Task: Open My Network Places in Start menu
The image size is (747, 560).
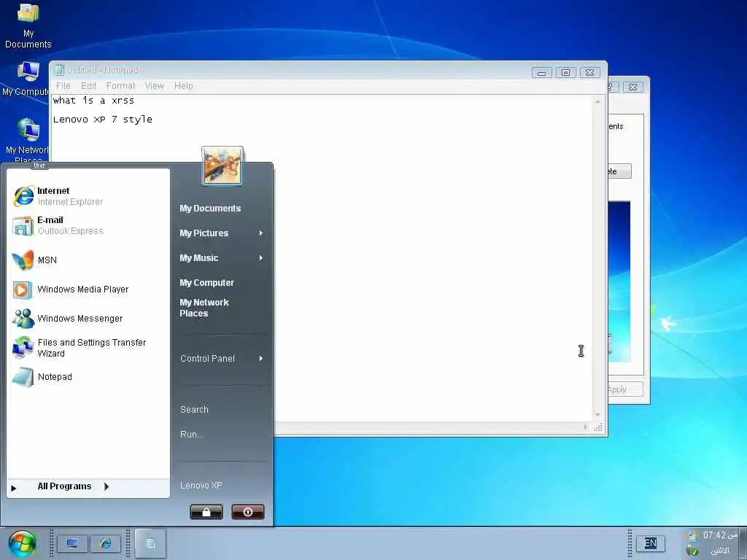Action: coord(204,308)
